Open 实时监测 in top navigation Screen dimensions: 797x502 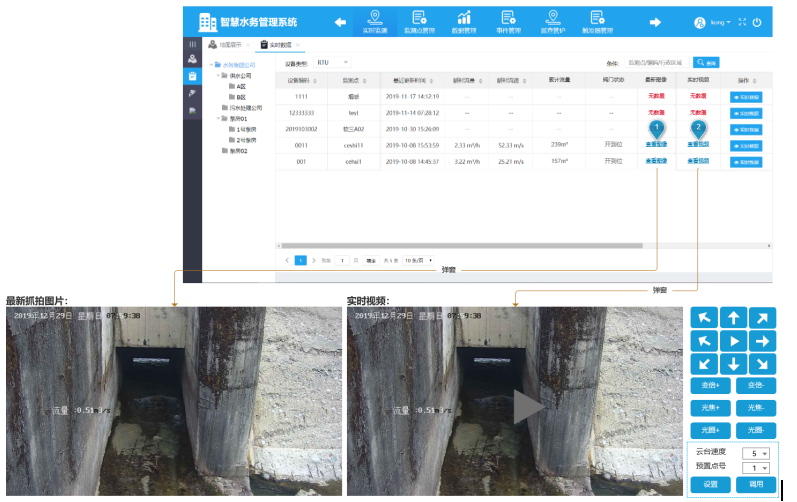coord(374,21)
